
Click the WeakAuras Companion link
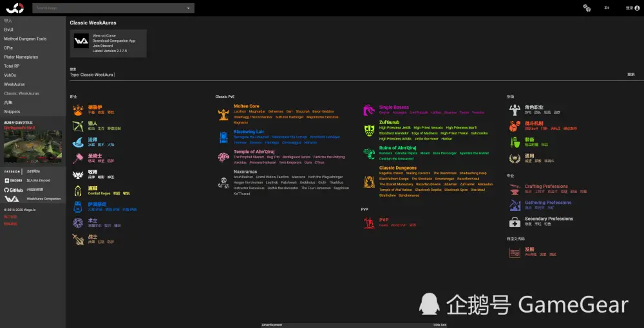point(44,199)
